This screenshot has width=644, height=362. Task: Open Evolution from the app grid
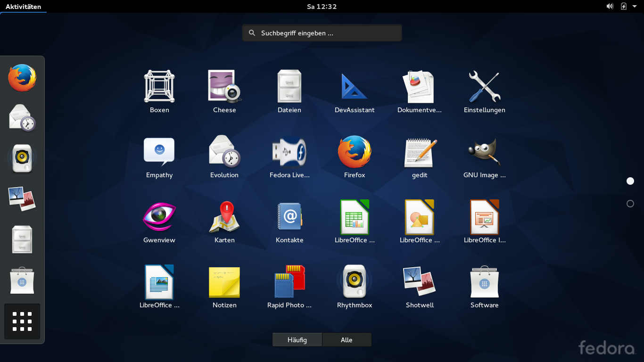pyautogui.click(x=224, y=152)
